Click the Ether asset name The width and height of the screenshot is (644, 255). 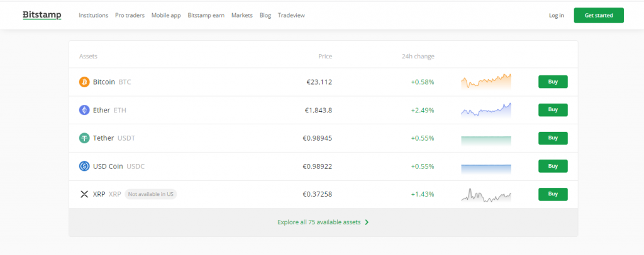101,111
